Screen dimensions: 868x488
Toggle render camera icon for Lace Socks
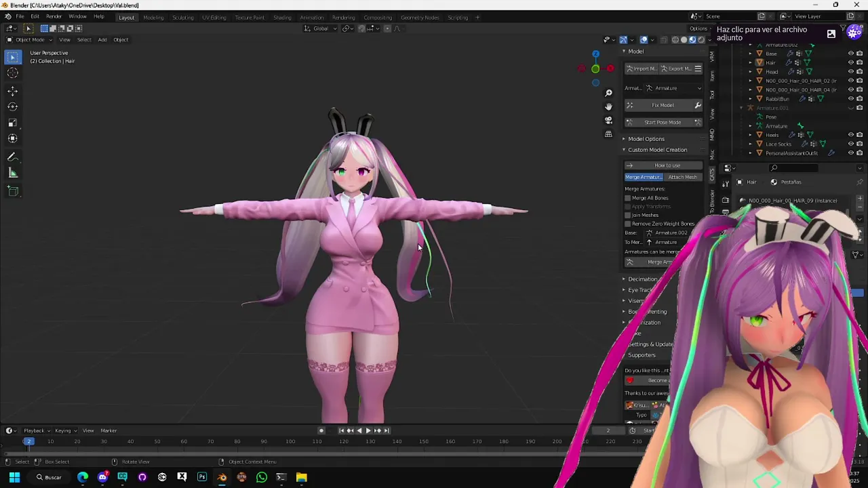coord(859,144)
